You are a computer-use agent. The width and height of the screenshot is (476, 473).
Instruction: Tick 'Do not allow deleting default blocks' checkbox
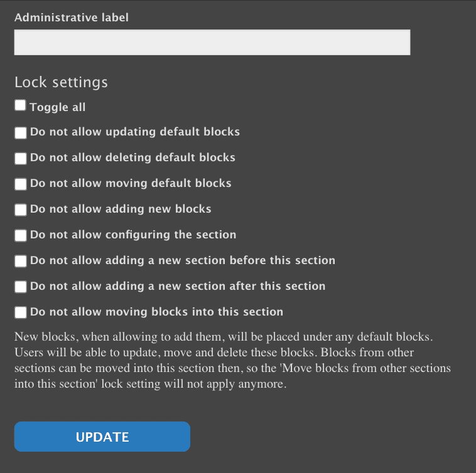21,158
